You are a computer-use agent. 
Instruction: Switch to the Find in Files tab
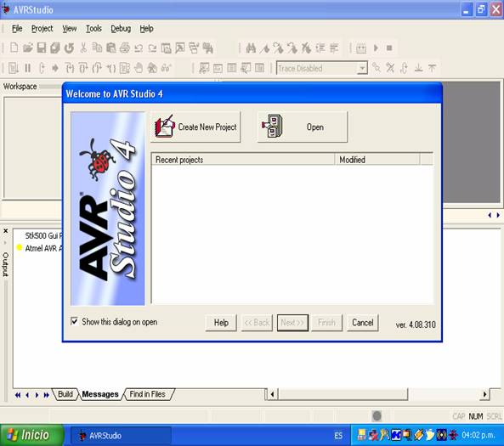[148, 394]
